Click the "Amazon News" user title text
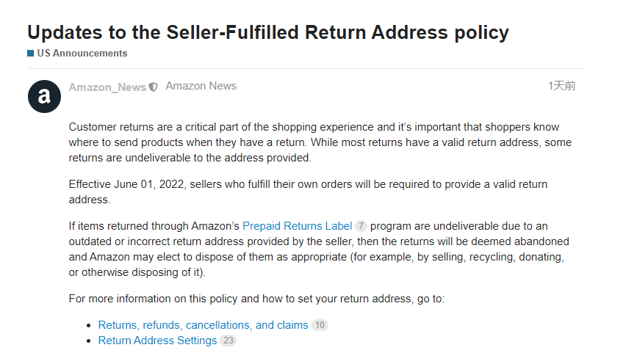This screenshot has width=626, height=364. point(201,86)
